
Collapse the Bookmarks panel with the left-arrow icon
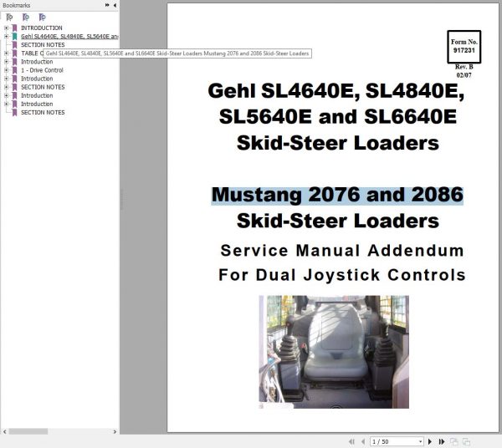click(x=115, y=5)
